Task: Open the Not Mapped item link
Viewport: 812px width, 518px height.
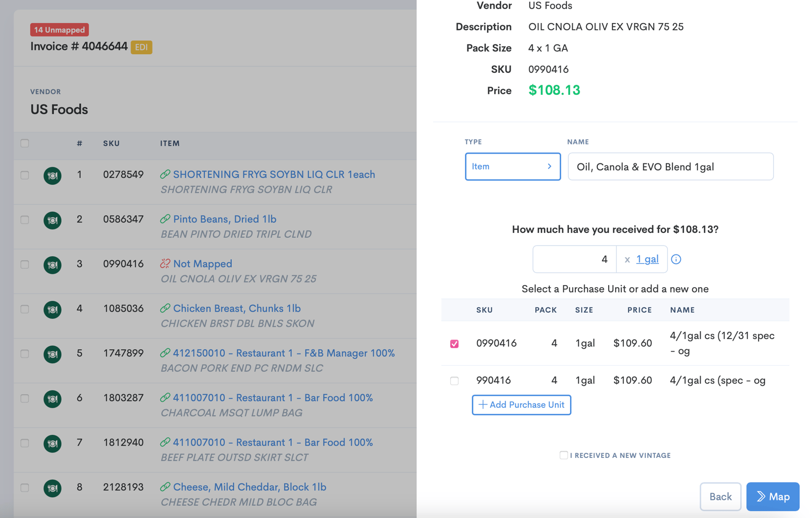Action: (x=202, y=264)
